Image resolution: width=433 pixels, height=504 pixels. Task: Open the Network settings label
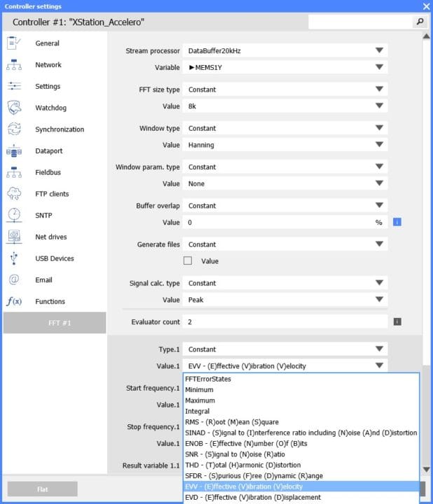(48, 64)
